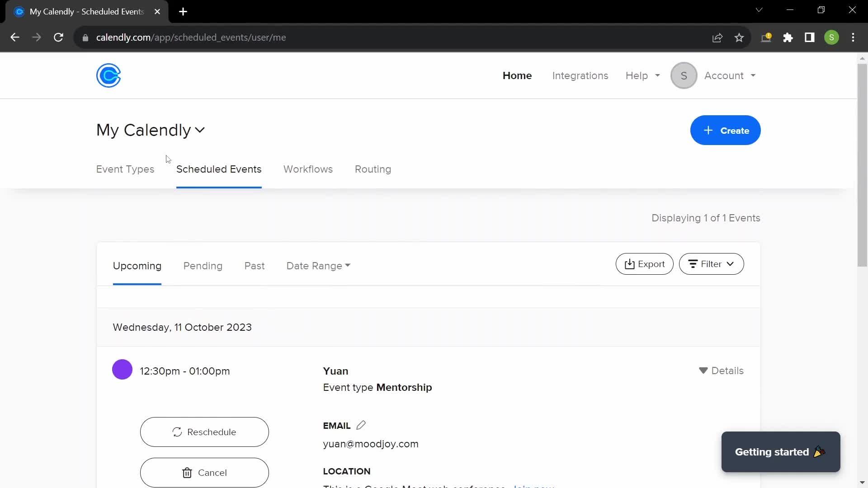Expand the Date Range filter
868x488 pixels.
pyautogui.click(x=318, y=265)
